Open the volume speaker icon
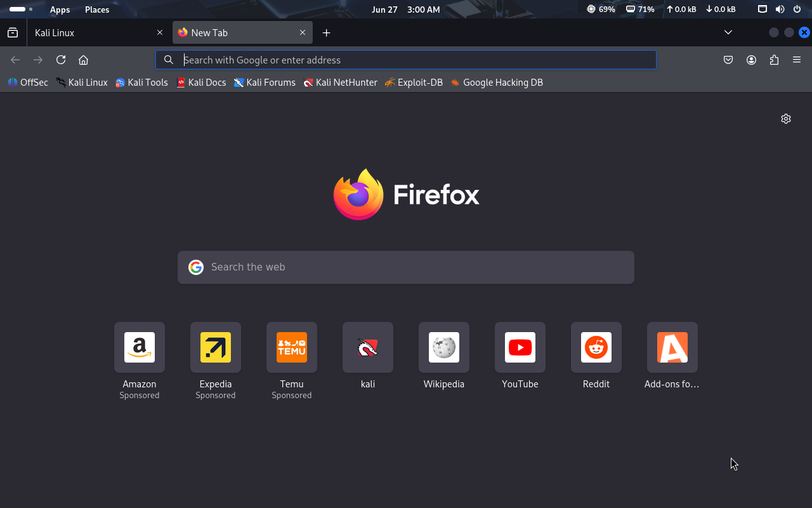 780,10
